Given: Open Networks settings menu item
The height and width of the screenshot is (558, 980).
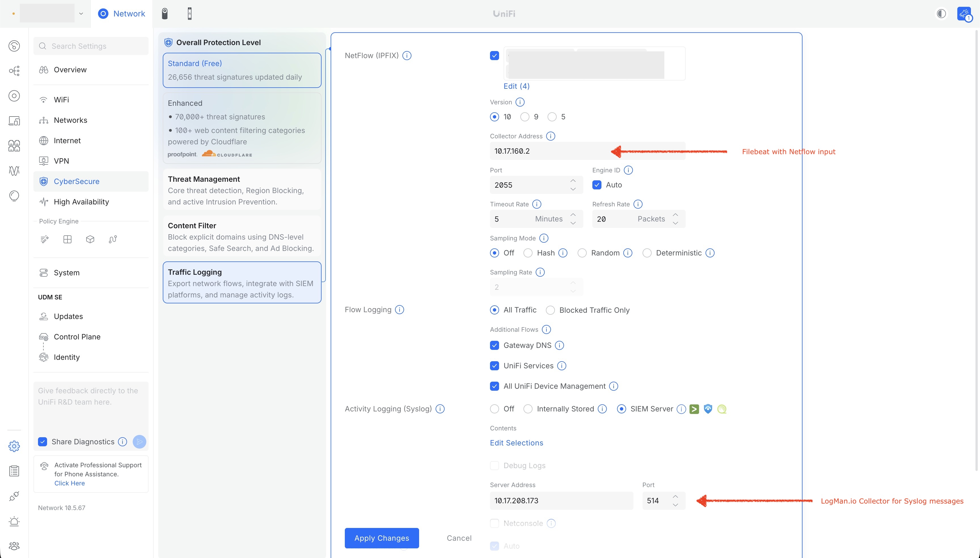Looking at the screenshot, I should (x=91, y=120).
